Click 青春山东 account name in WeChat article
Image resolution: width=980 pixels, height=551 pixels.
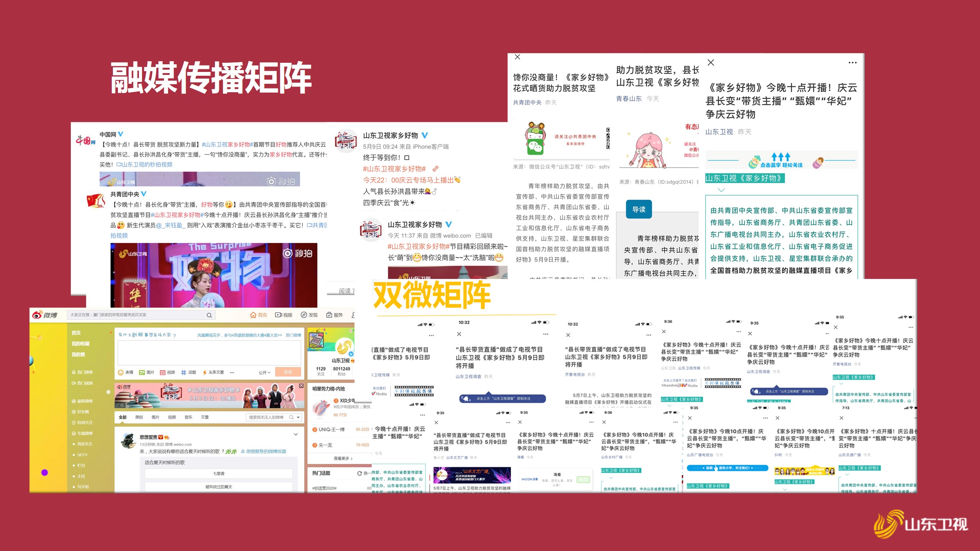click(x=629, y=99)
